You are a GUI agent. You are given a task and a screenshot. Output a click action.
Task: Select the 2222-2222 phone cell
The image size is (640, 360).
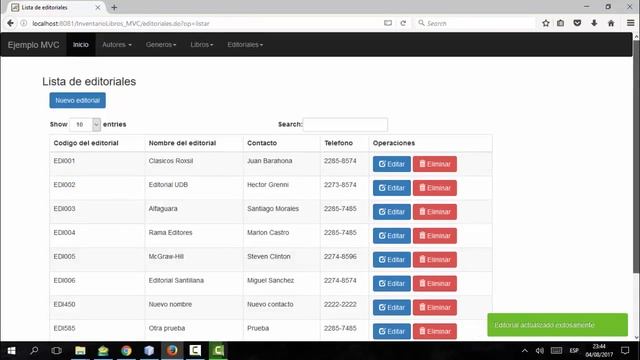coord(344,307)
